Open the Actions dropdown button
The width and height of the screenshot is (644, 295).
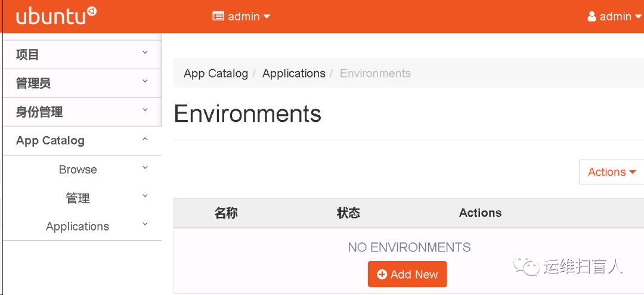point(611,172)
